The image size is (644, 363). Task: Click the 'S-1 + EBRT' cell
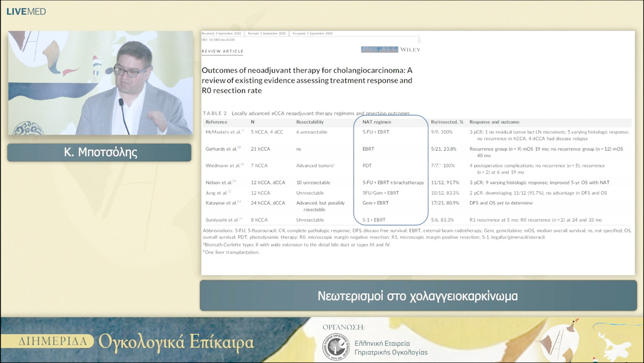tap(374, 220)
